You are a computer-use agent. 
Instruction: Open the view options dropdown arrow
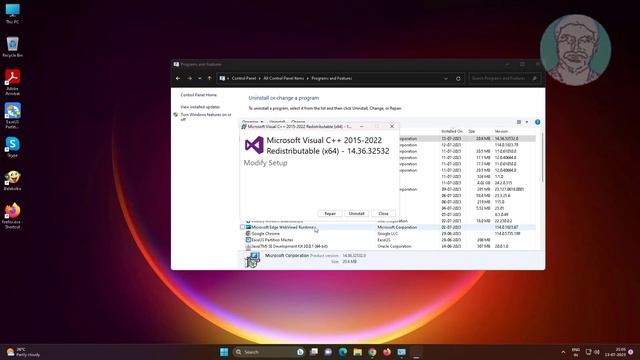click(527, 122)
